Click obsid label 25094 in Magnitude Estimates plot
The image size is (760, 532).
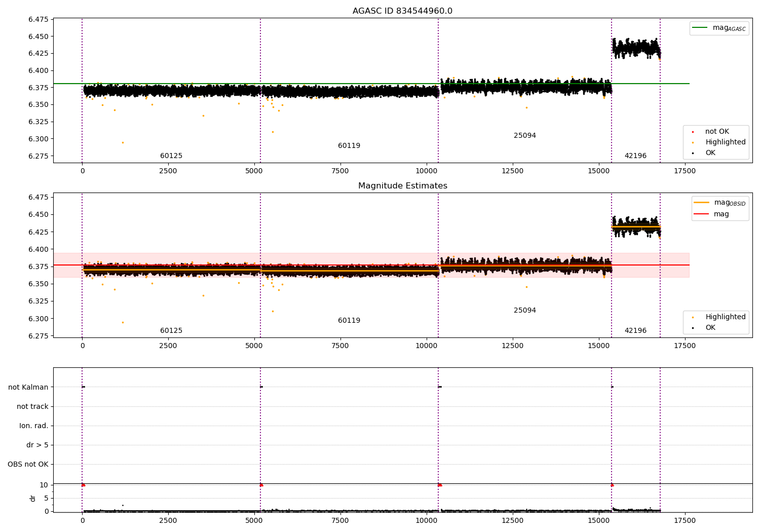coord(525,311)
